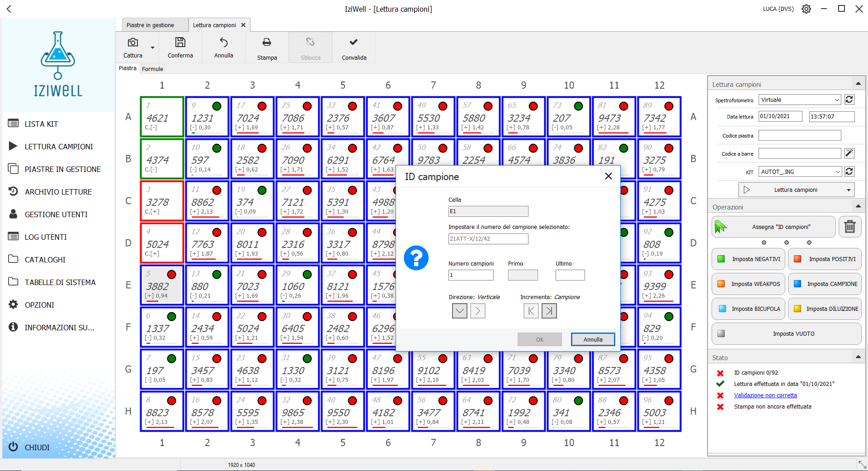Click the Conferma save icon

180,43
